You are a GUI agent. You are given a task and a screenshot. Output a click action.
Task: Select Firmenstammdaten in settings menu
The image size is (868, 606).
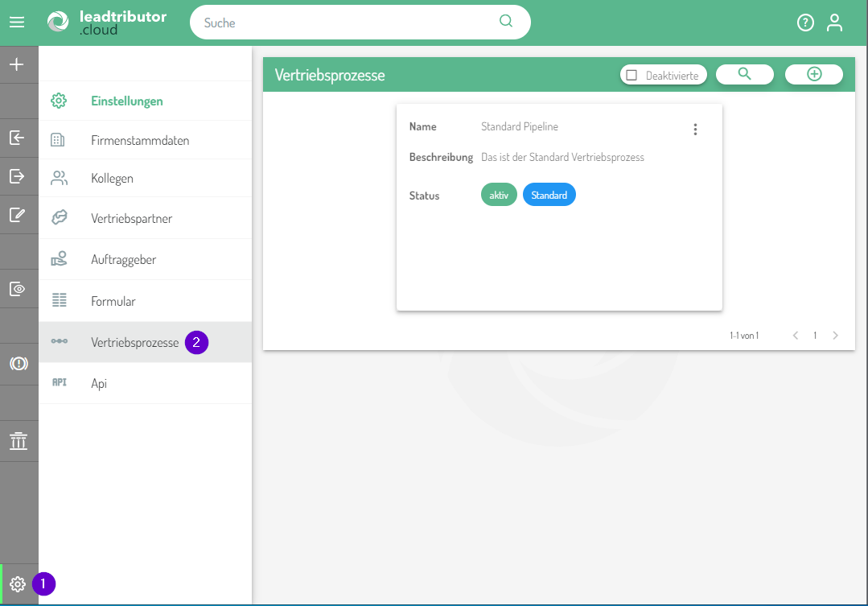[140, 140]
